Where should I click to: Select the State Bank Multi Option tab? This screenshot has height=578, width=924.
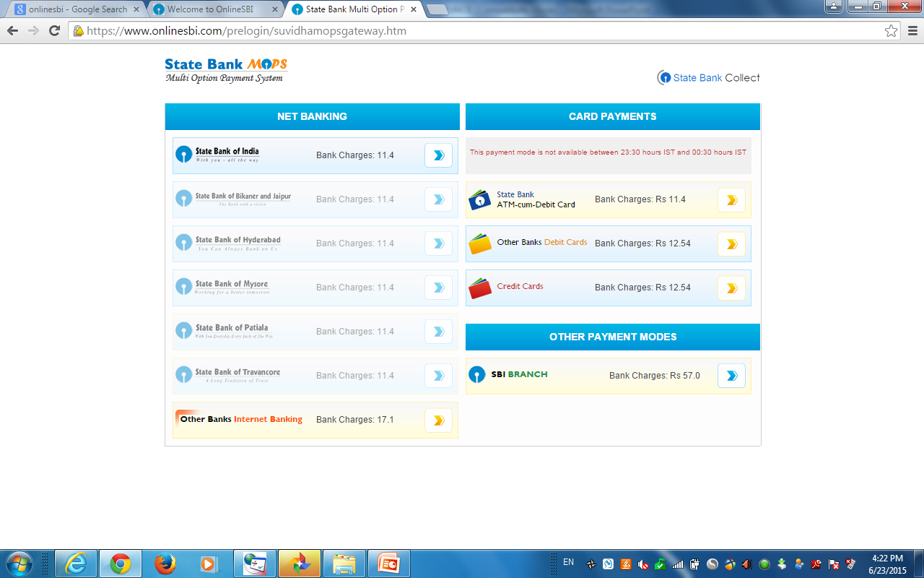coord(355,9)
